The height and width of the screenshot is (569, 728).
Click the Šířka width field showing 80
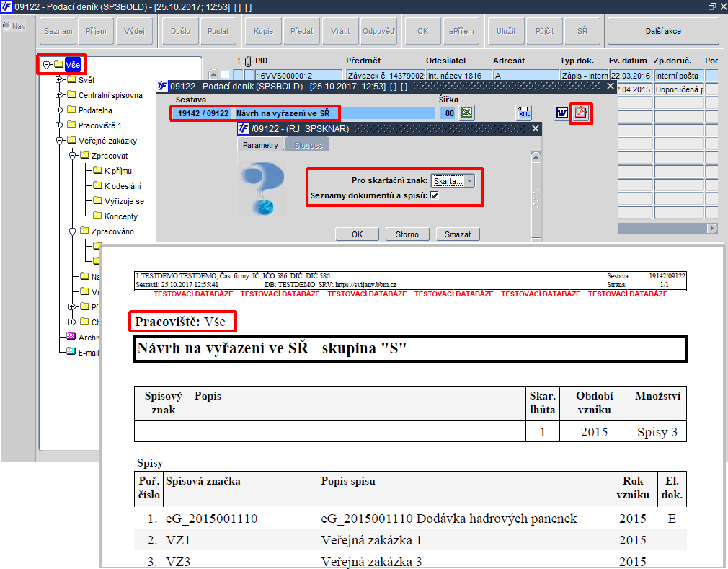(449, 113)
